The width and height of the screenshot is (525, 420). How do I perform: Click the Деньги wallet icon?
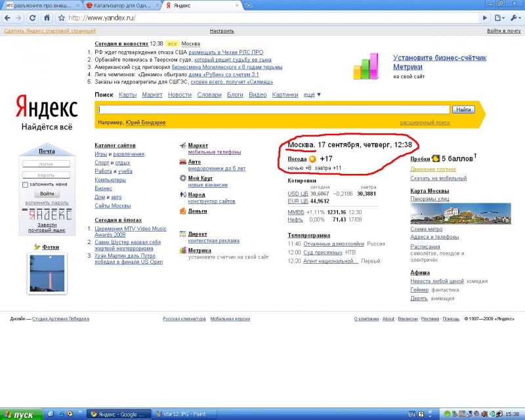coord(183,211)
